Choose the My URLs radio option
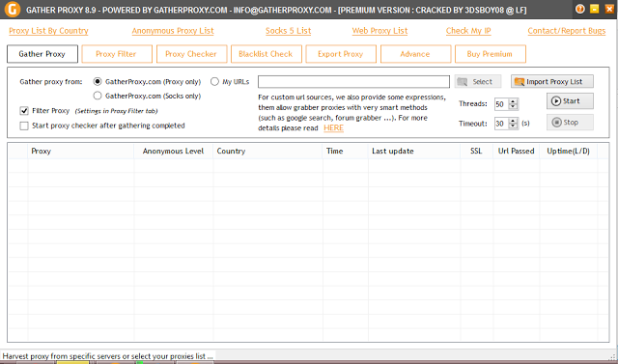The image size is (618, 364). click(x=214, y=81)
